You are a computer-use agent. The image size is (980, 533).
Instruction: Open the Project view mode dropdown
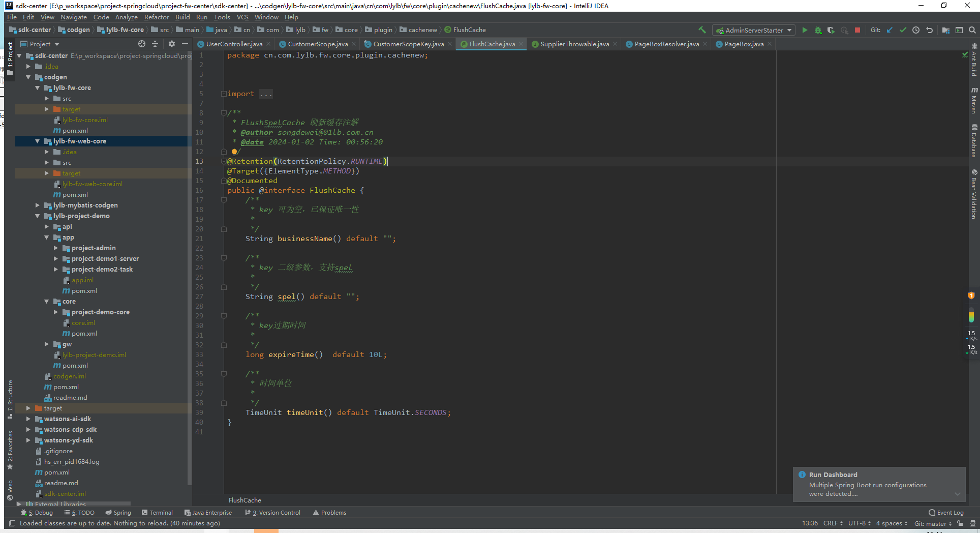[x=40, y=44]
